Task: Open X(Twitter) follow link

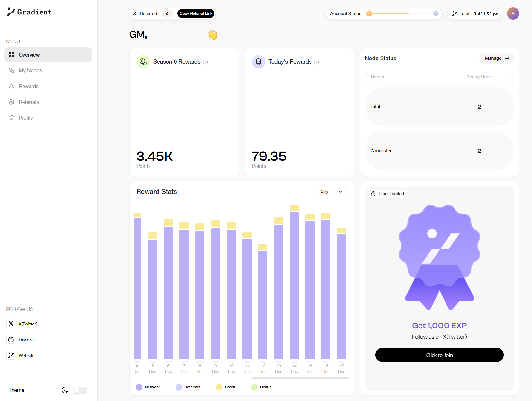Action: click(x=22, y=324)
